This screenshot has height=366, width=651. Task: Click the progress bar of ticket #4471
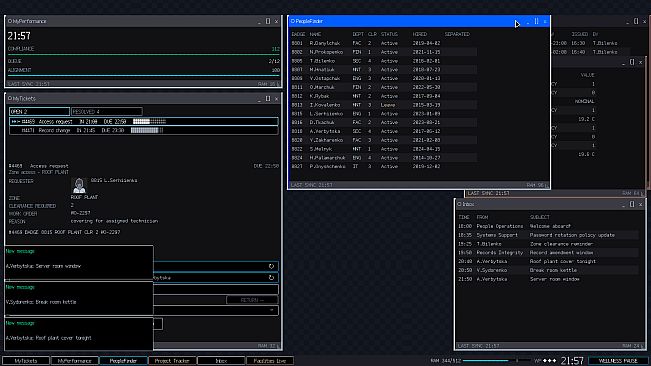pyautogui.click(x=147, y=130)
